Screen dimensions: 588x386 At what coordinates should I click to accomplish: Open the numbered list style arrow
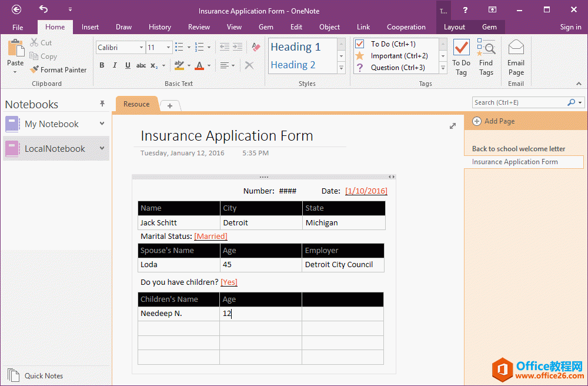click(209, 48)
